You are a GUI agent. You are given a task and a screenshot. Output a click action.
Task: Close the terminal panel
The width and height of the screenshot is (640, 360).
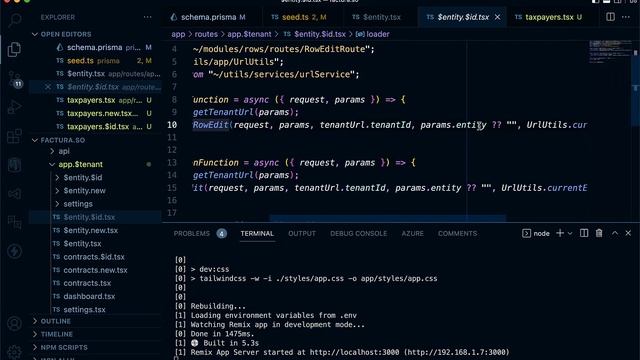628,233
